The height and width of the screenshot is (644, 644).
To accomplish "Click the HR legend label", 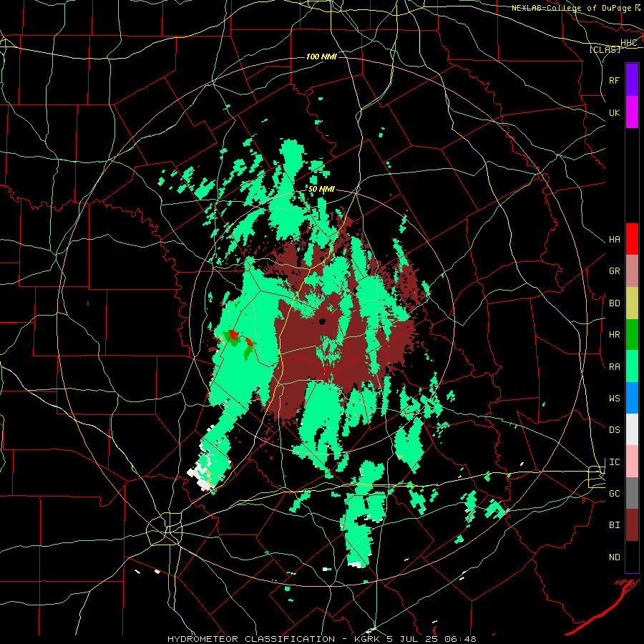I will [x=614, y=335].
